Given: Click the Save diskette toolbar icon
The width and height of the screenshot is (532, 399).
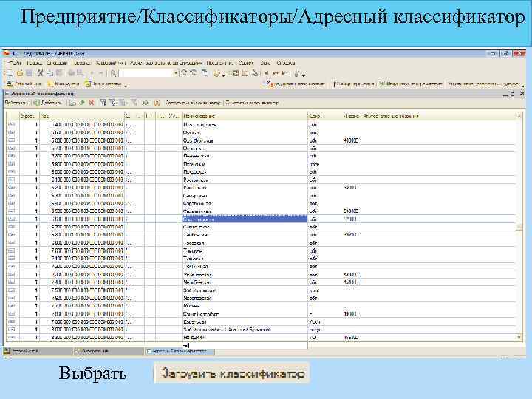Looking at the screenshot, I should pos(29,73).
